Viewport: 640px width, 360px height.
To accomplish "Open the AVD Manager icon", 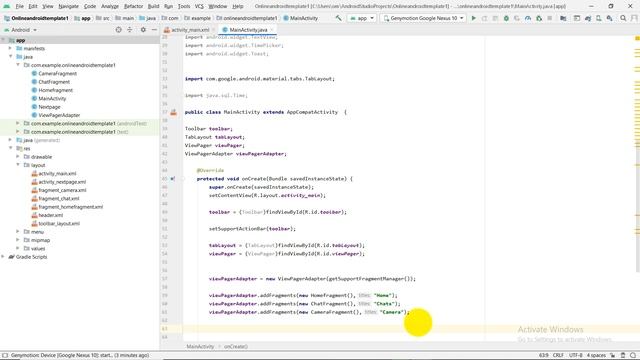I will (x=598, y=18).
